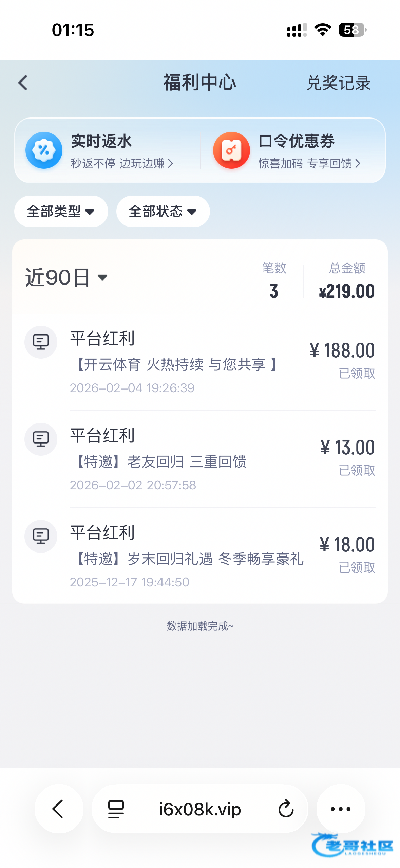Tap the red 口令优惠券 coupon icon
This screenshot has width=400, height=868.
(231, 150)
